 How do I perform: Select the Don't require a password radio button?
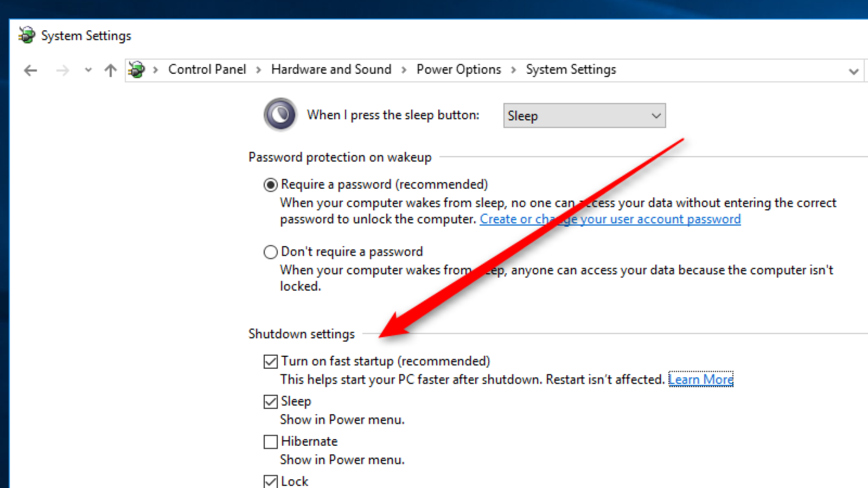[270, 252]
